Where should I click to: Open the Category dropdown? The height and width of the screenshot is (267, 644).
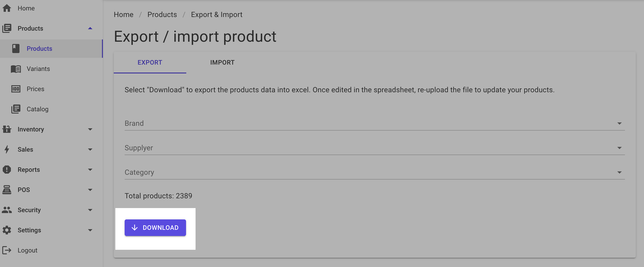(x=375, y=172)
